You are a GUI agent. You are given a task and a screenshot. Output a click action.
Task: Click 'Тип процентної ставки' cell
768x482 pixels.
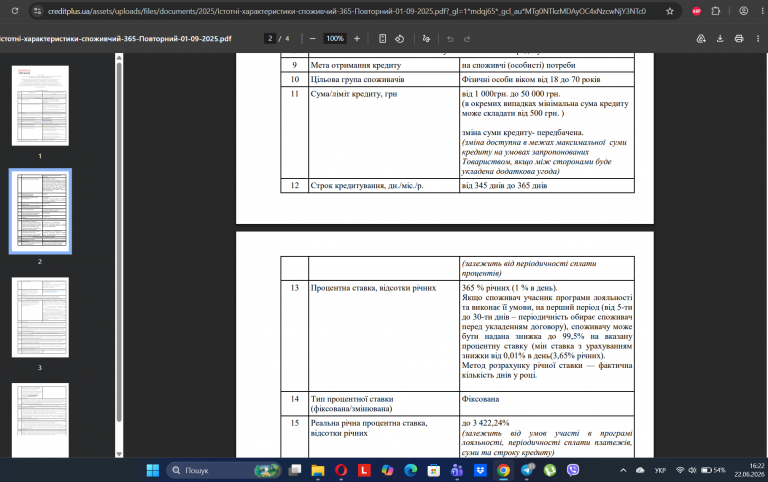point(384,404)
